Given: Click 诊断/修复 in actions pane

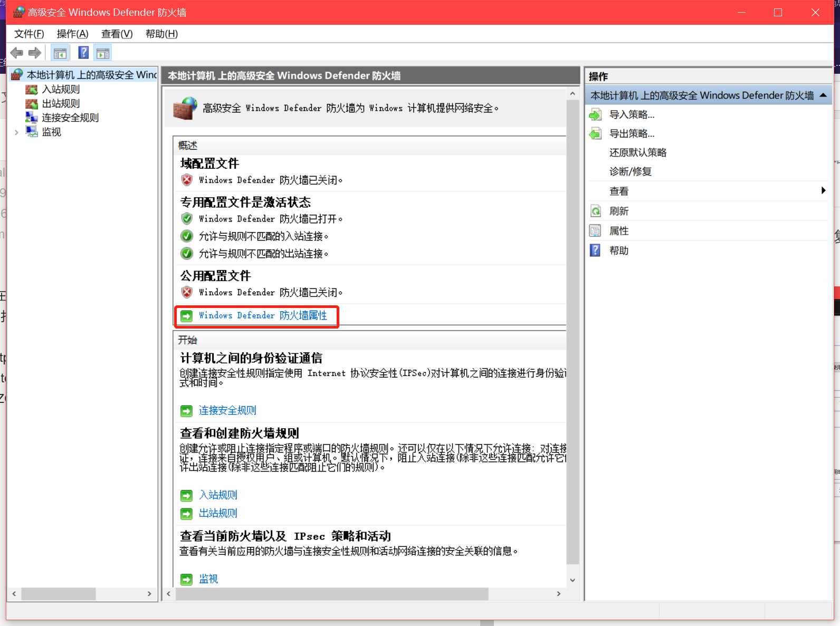Looking at the screenshot, I should 631,171.
